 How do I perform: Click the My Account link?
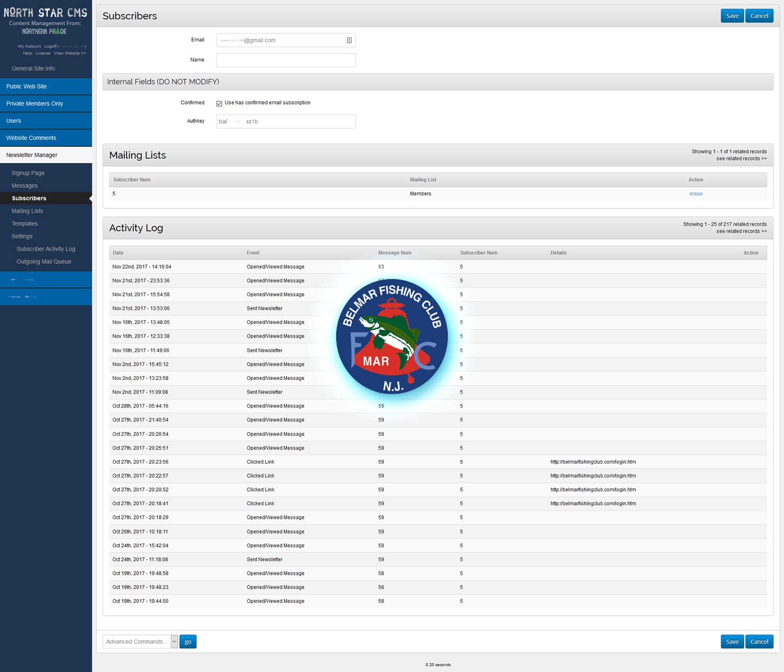29,46
